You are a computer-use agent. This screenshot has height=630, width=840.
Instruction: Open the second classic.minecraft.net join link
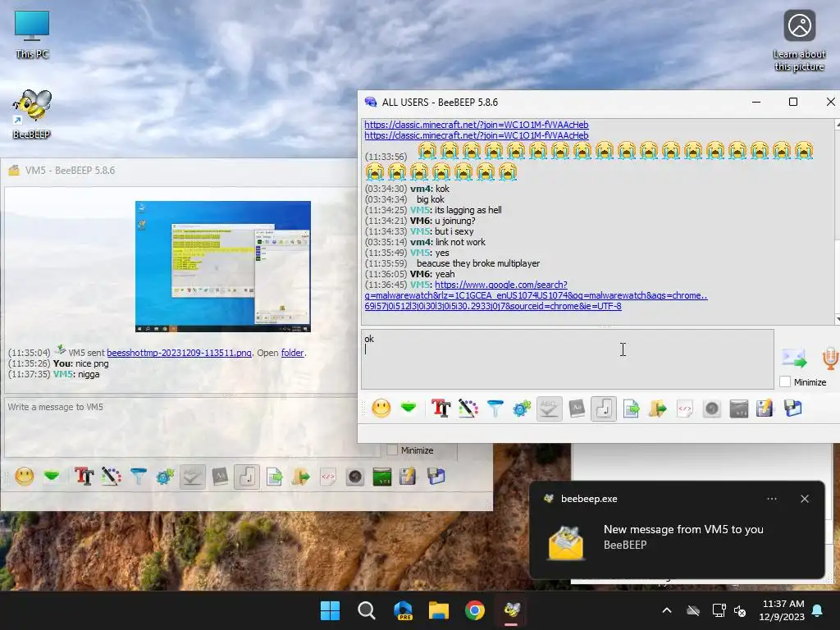pyautogui.click(x=477, y=135)
